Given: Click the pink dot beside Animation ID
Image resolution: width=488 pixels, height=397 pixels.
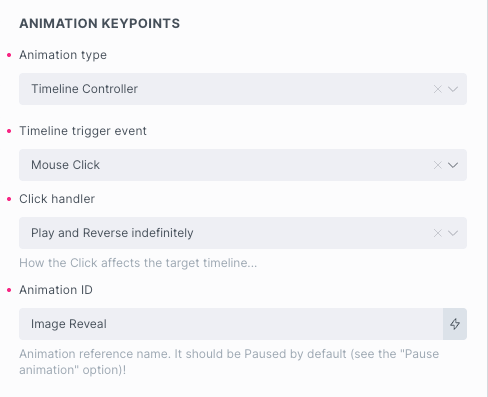Looking at the screenshot, I should tap(9, 290).
